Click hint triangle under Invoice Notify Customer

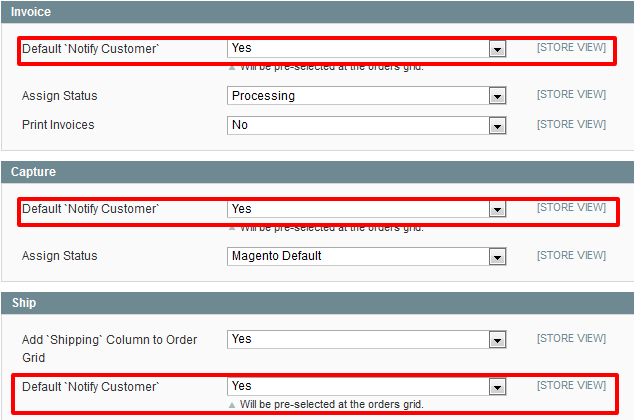(232, 68)
